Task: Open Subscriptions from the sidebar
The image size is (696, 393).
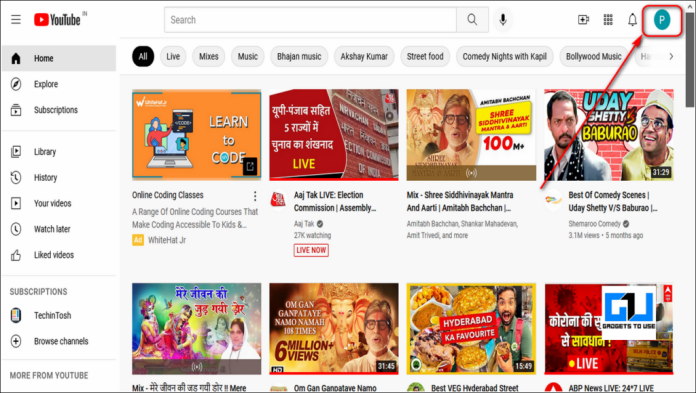Action: pyautogui.click(x=59, y=110)
